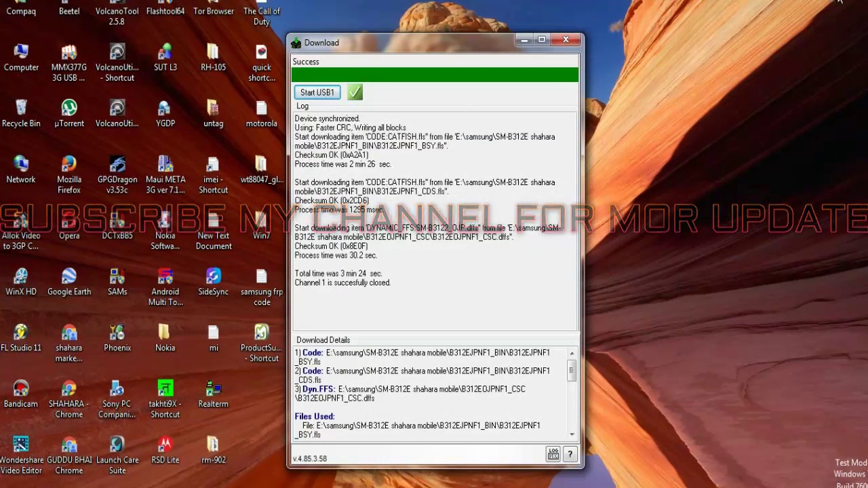Image resolution: width=868 pixels, height=488 pixels.
Task: Click version text v.4.85.3.58
Action: coord(309,459)
